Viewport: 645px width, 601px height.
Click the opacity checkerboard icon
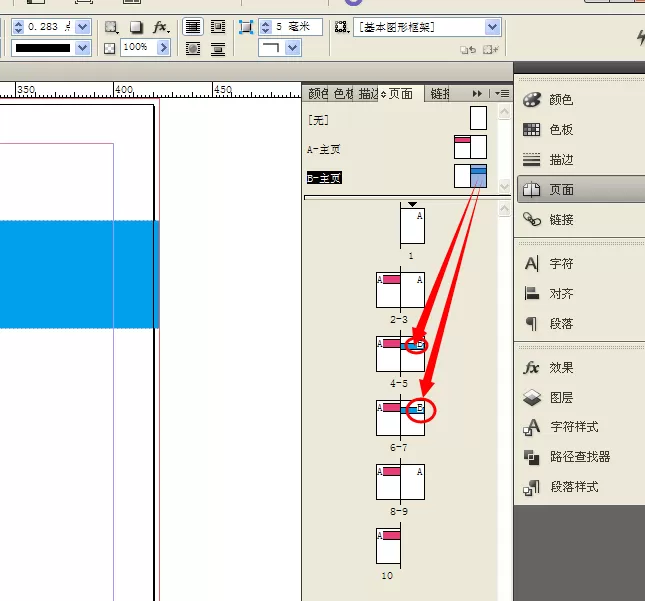click(109, 49)
